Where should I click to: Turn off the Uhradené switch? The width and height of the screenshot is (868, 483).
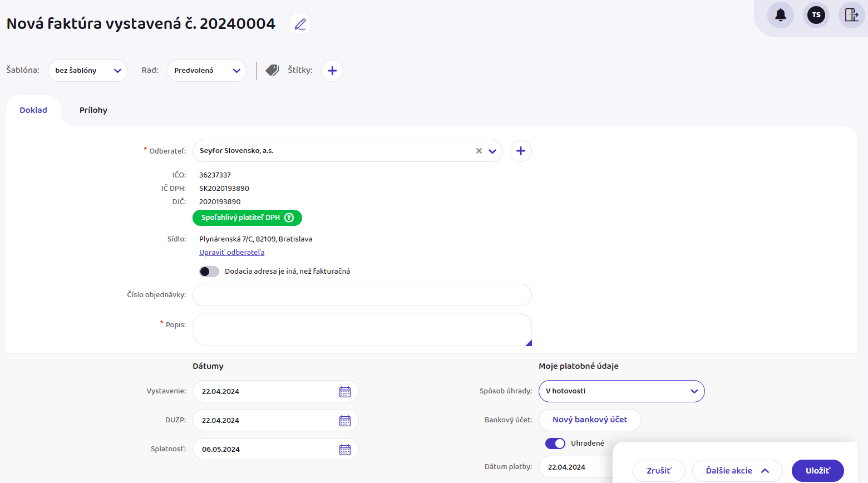click(x=555, y=443)
